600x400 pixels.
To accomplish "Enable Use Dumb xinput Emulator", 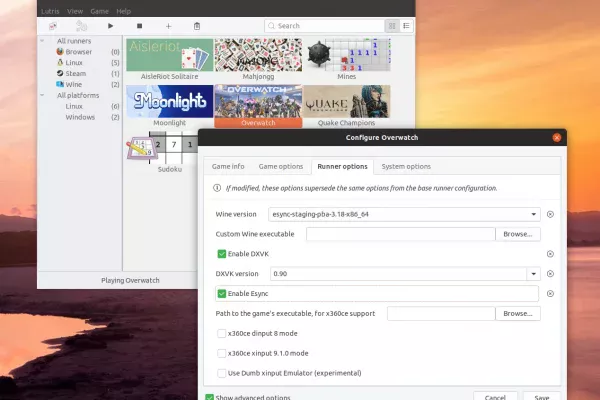I will pos(222,373).
